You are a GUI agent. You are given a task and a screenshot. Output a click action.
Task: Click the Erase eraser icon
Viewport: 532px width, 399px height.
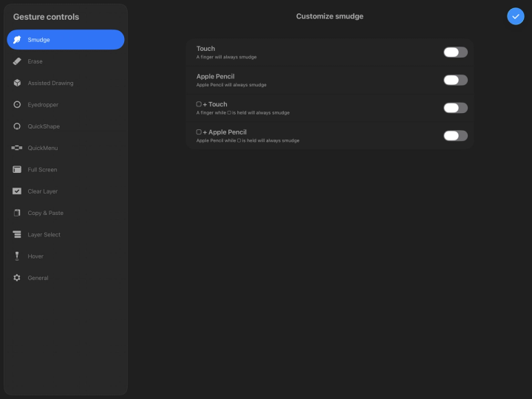coord(17,61)
